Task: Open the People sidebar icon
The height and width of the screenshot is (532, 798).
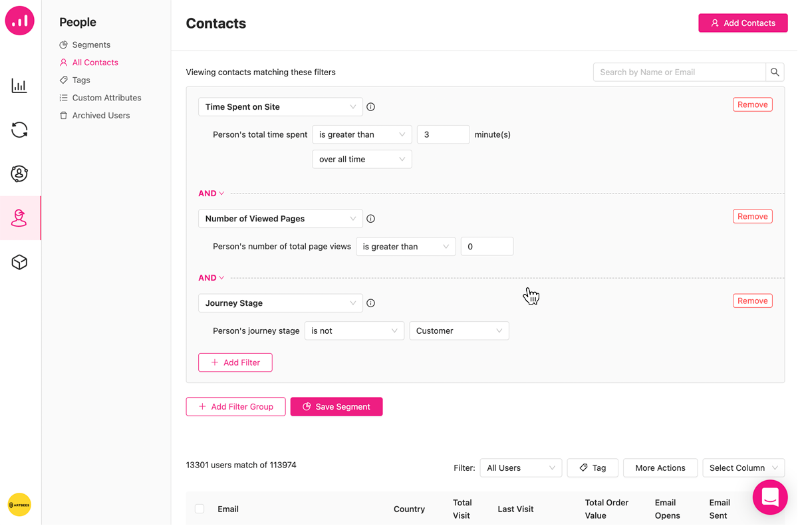Action: (19, 218)
